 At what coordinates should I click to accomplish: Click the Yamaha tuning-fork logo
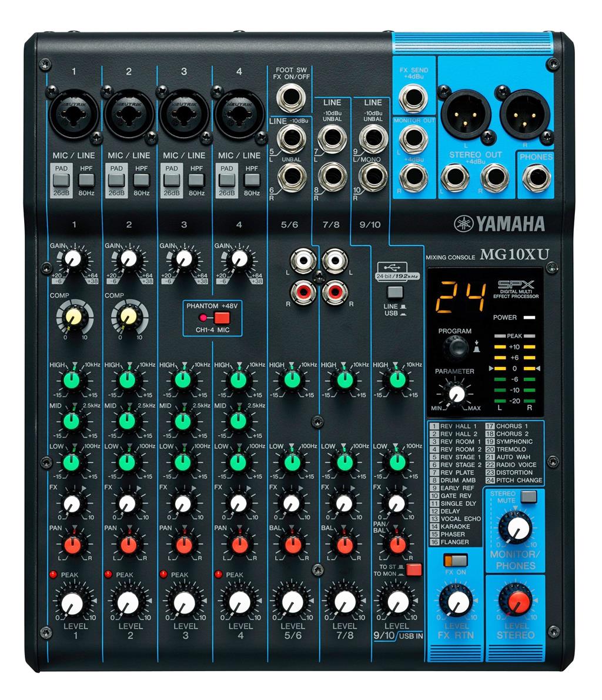[x=463, y=224]
